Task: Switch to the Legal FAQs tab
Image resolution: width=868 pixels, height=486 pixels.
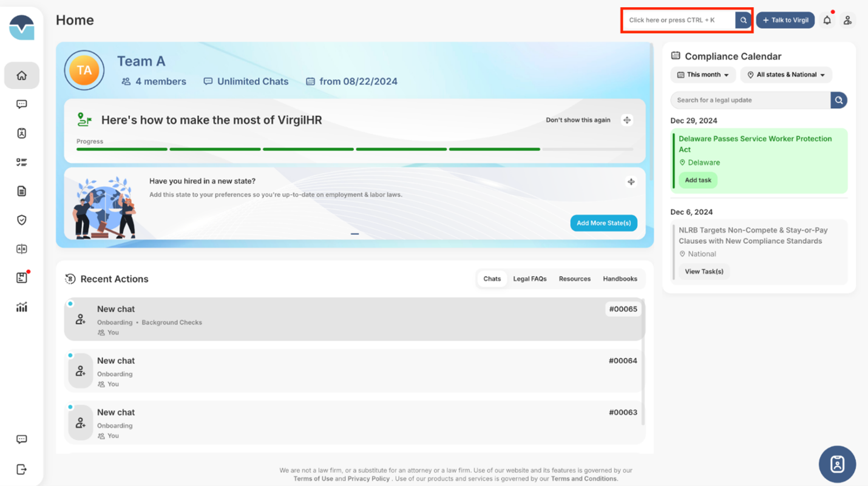Action: (x=530, y=279)
